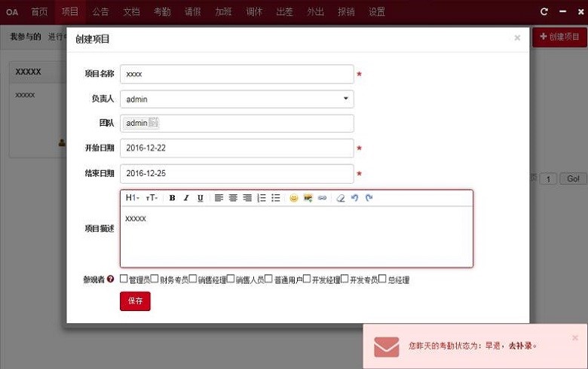The height and width of the screenshot is (369, 588).
Task: Click the insert hyperlink icon
Action: [x=322, y=198]
